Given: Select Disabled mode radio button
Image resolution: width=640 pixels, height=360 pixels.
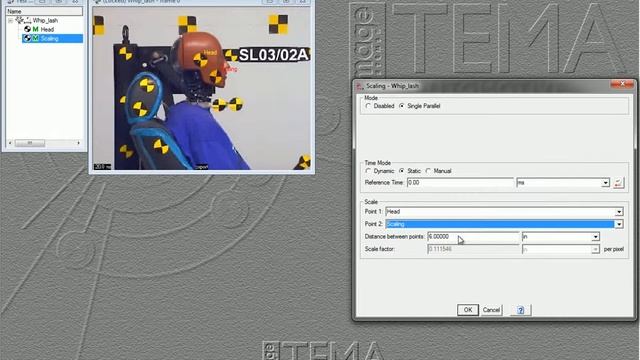Looking at the screenshot, I should tap(368, 106).
